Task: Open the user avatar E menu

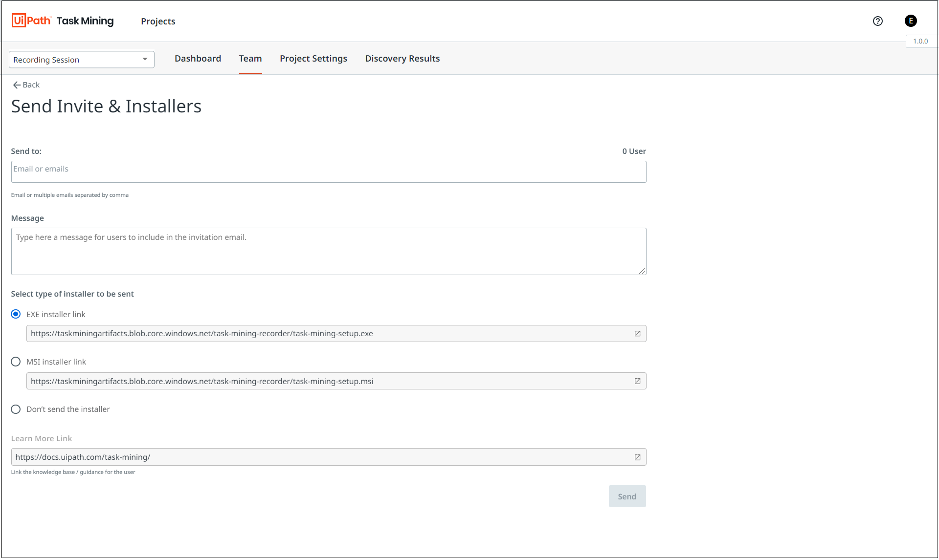Action: pyautogui.click(x=910, y=21)
